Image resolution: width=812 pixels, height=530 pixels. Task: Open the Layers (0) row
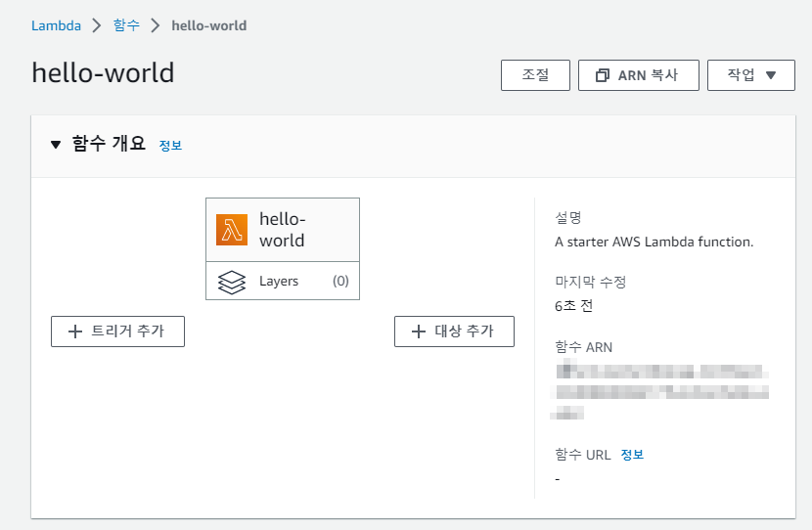pos(283,281)
